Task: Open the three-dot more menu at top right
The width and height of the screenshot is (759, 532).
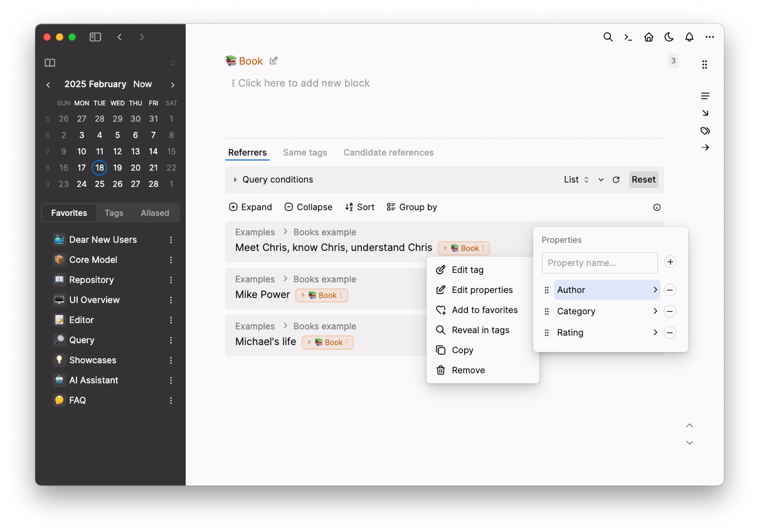Action: point(709,37)
